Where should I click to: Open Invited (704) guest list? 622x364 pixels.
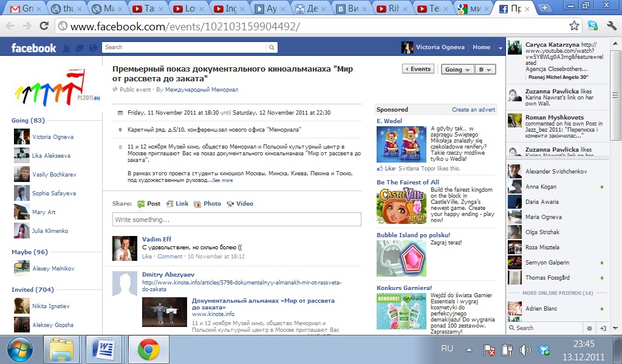pos(33,289)
